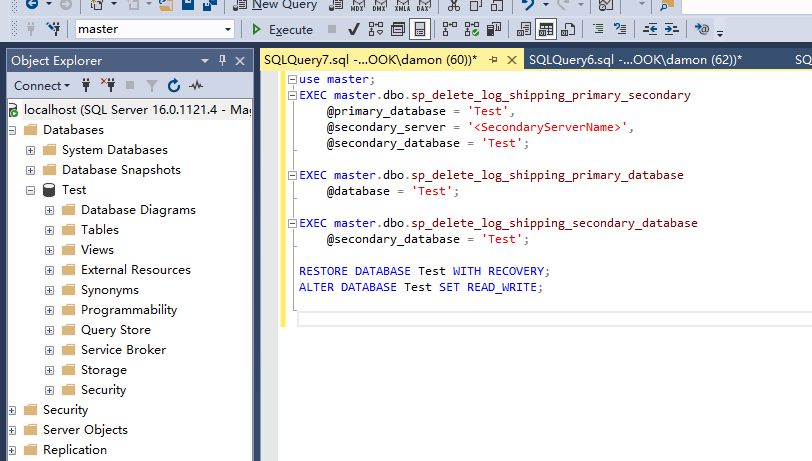Click the Execute query button
The height and width of the screenshot is (461, 812).
point(282,30)
